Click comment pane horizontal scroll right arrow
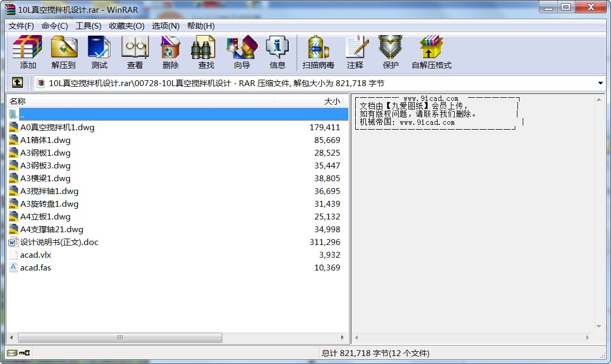Viewport: 611px width, 364px height. 588,337
